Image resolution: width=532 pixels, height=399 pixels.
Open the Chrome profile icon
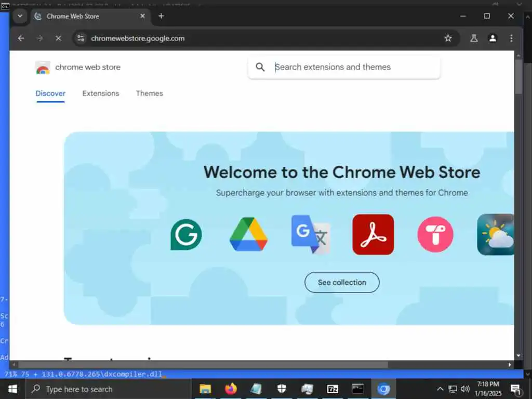493,38
